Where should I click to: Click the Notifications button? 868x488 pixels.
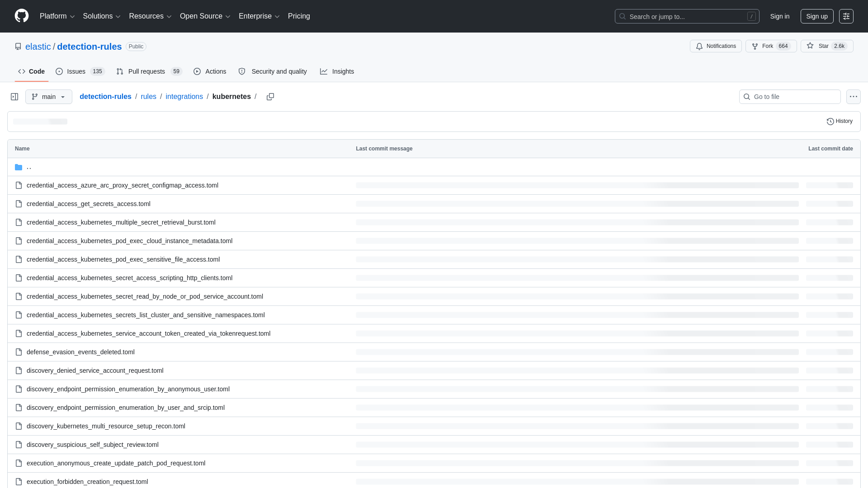716,46
